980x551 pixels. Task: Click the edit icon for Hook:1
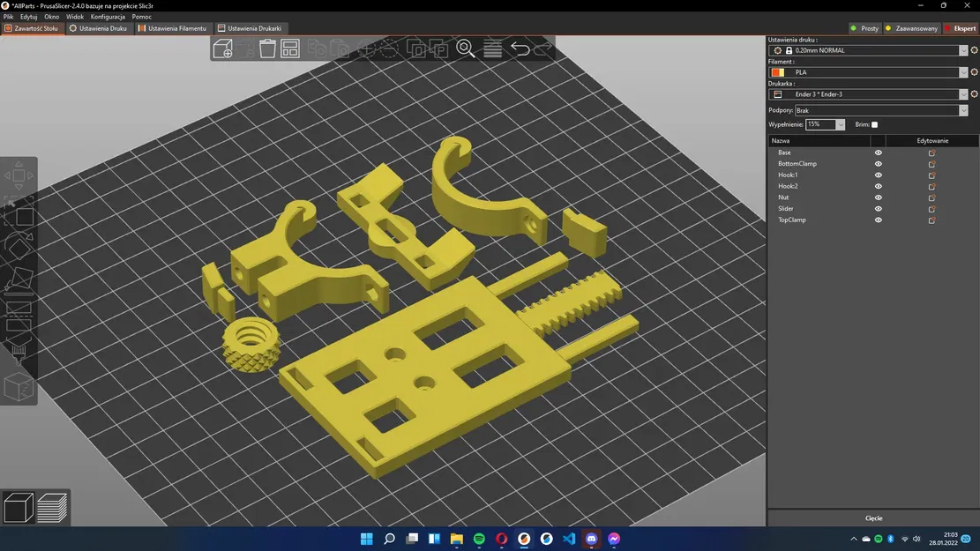[x=931, y=175]
